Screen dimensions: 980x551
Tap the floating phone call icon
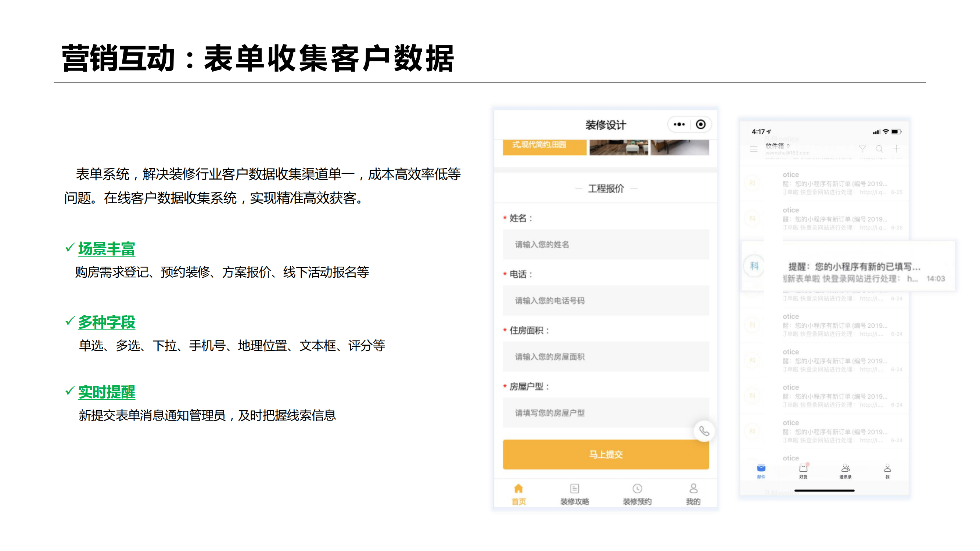tap(704, 431)
